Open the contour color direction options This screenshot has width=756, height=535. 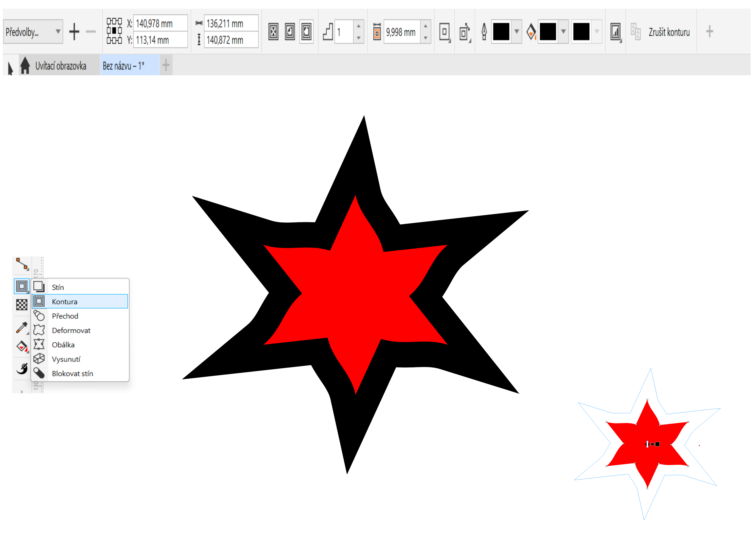point(465,32)
